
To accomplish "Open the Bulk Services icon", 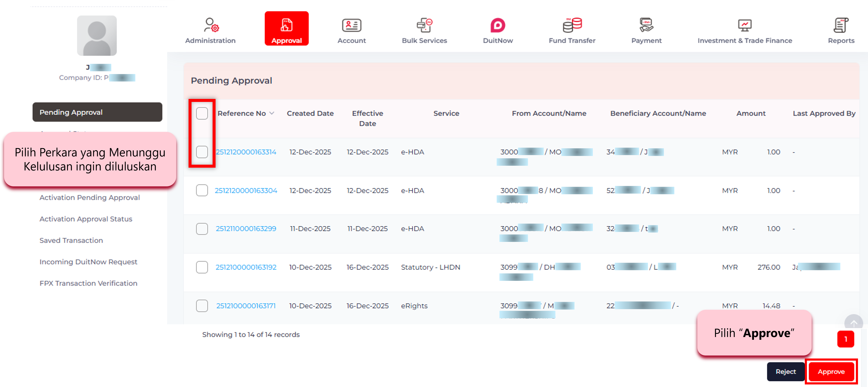I will pyautogui.click(x=424, y=25).
